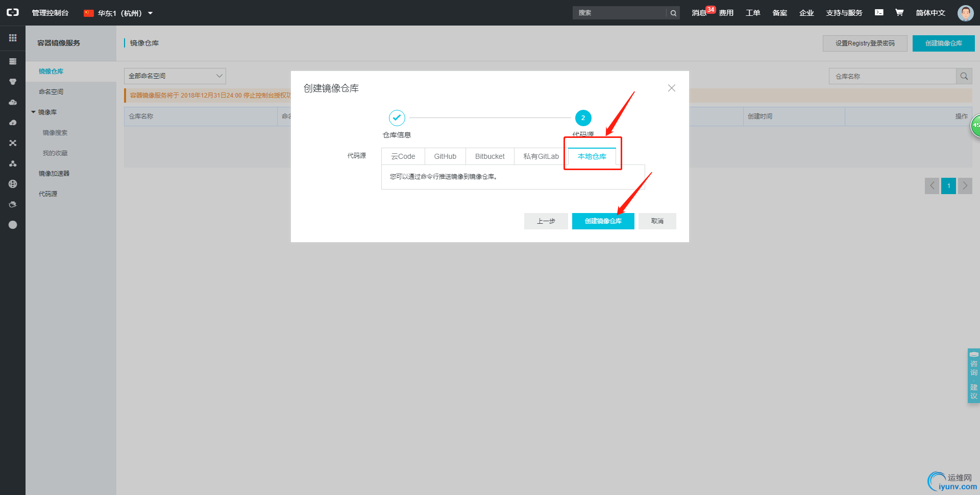Click the shield-shaped icon in left rail
The height and width of the screenshot is (495, 980).
[13, 82]
